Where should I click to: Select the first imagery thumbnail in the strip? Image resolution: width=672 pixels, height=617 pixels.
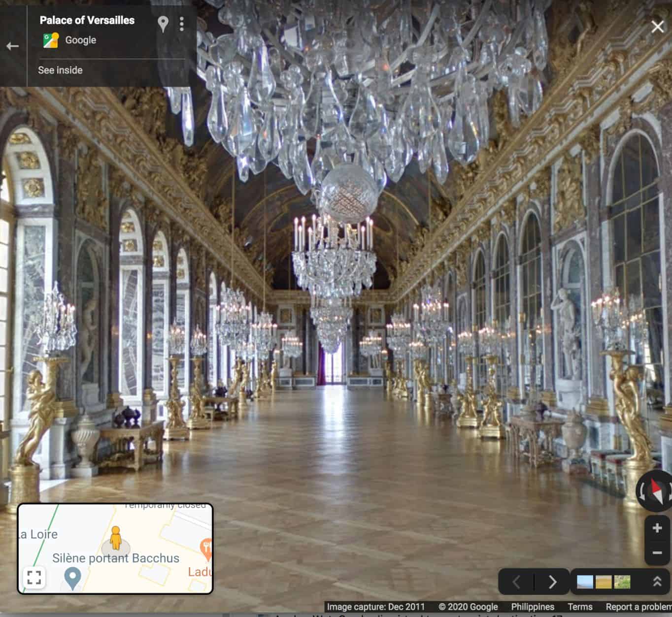[585, 582]
